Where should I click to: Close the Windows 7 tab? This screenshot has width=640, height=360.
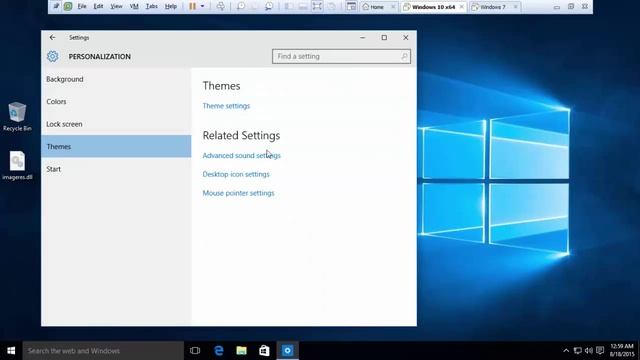click(x=516, y=7)
